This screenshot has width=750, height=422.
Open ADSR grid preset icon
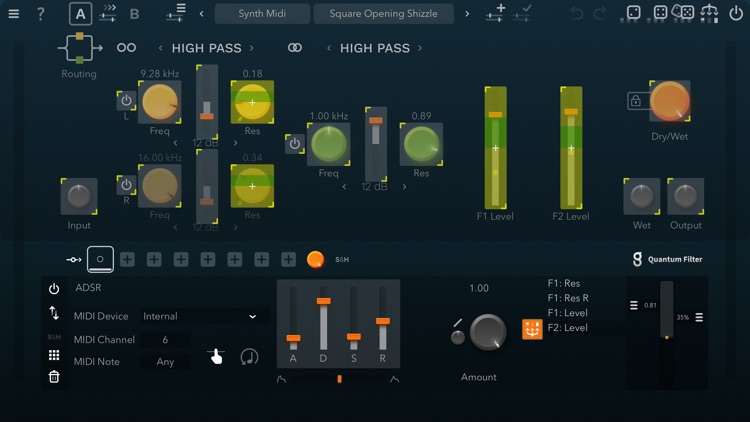pos(54,355)
